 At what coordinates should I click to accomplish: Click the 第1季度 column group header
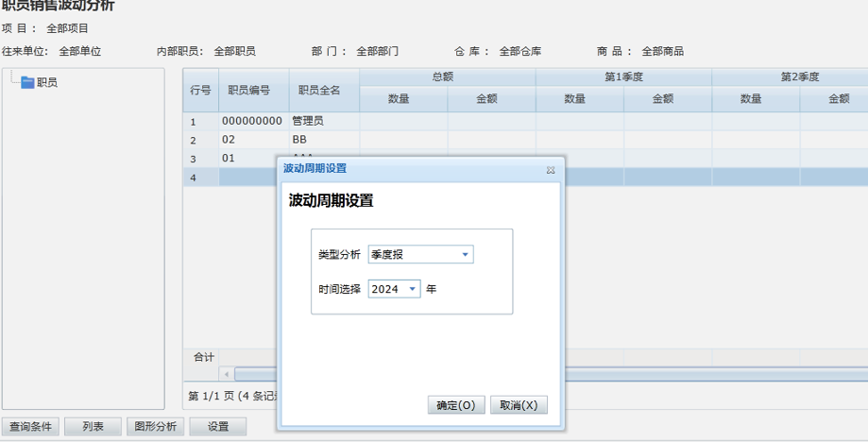(623, 77)
